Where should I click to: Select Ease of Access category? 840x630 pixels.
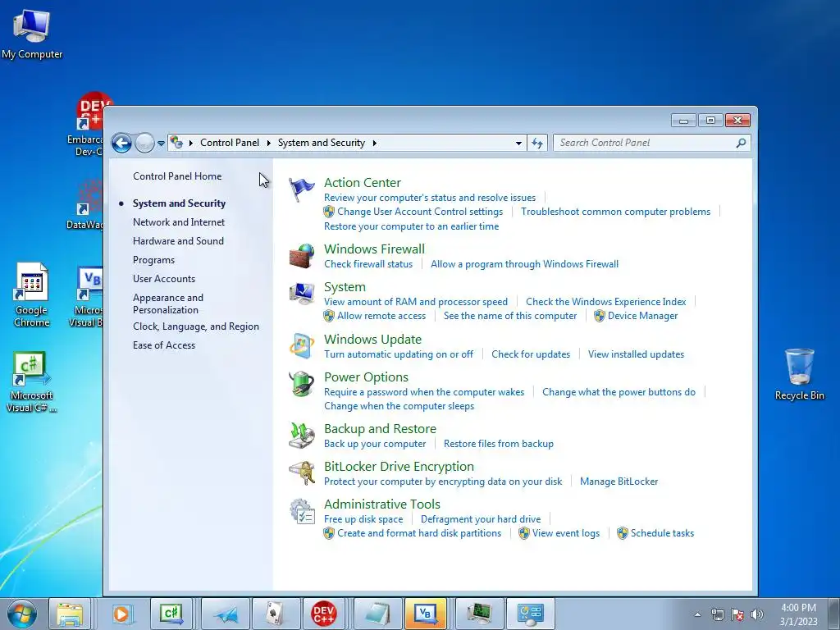pyautogui.click(x=164, y=345)
